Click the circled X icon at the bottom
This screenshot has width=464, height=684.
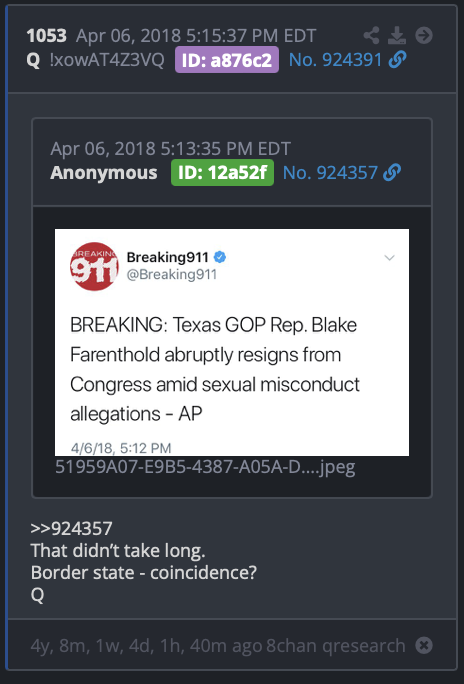424,645
